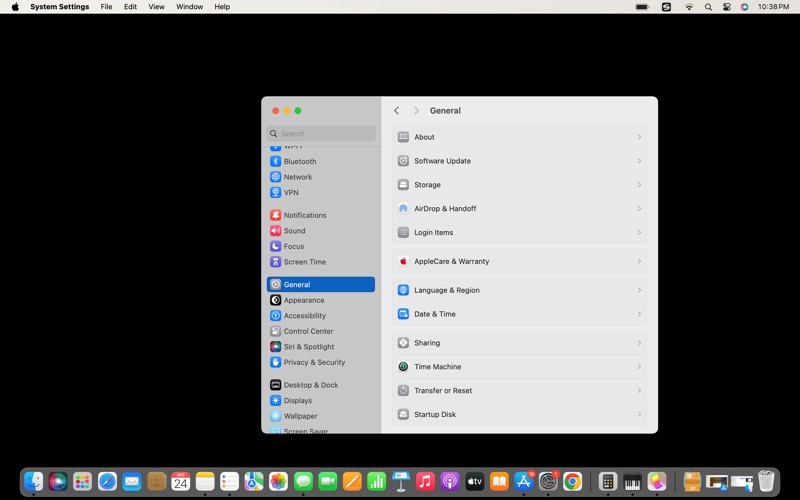The width and height of the screenshot is (800, 500).
Task: Open the Focus moon icon in sidebar
Action: point(275,246)
